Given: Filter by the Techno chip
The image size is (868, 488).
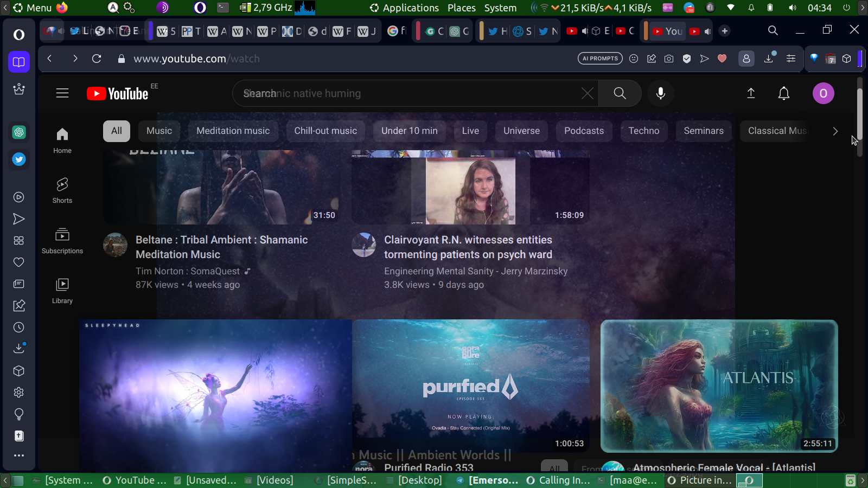Looking at the screenshot, I should click(x=644, y=131).
